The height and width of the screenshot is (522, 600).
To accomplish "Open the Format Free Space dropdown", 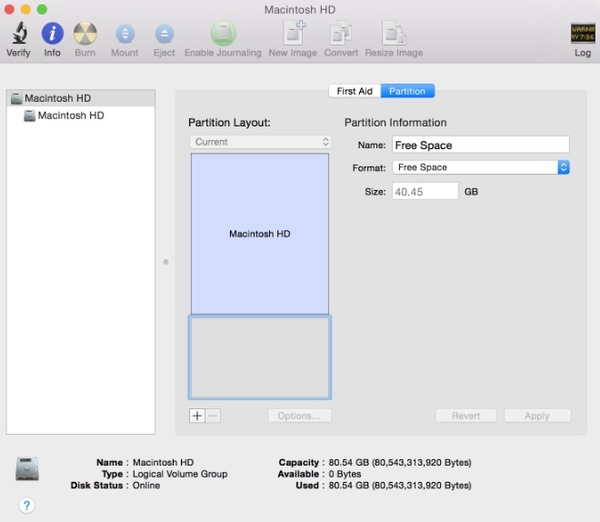I will click(481, 167).
